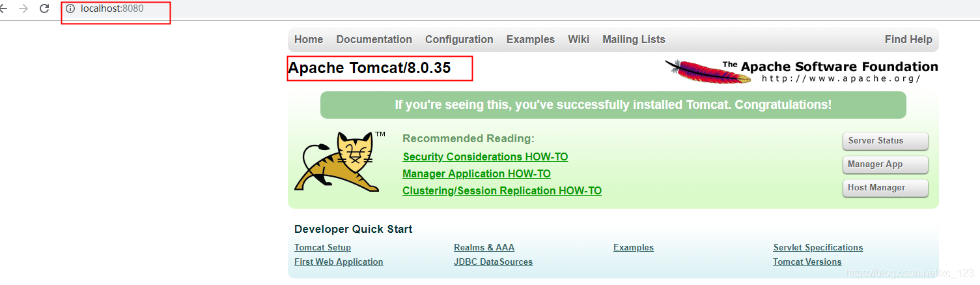Click the site info icon in address bar
Image resolution: width=980 pixels, height=285 pixels.
coord(70,8)
